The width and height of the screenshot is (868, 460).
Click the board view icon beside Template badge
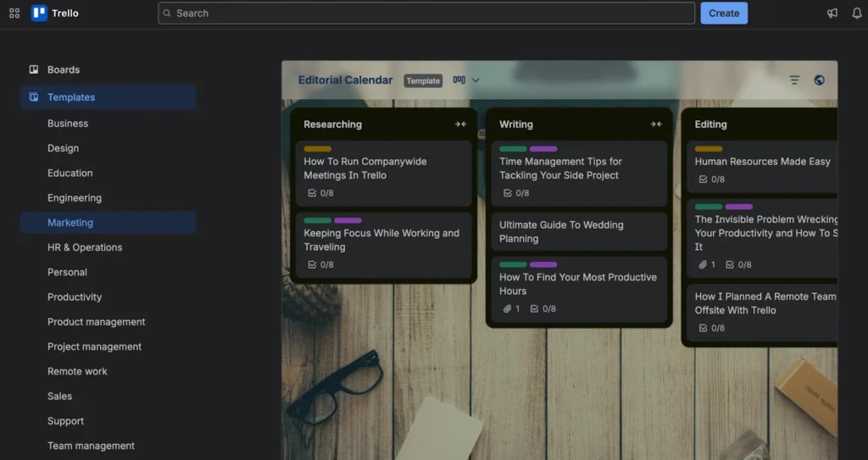[x=459, y=80]
